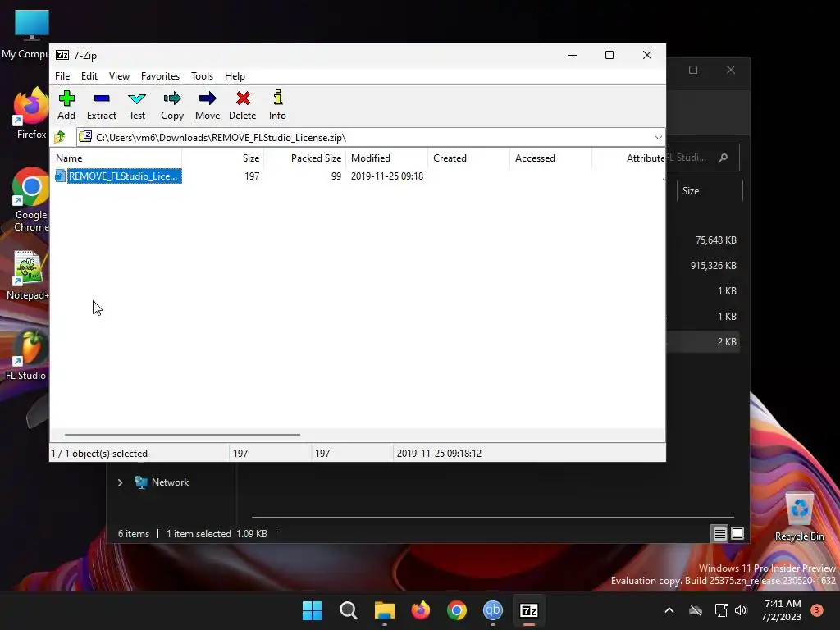Switch Explorer to details view
The image size is (840, 630).
(719, 533)
